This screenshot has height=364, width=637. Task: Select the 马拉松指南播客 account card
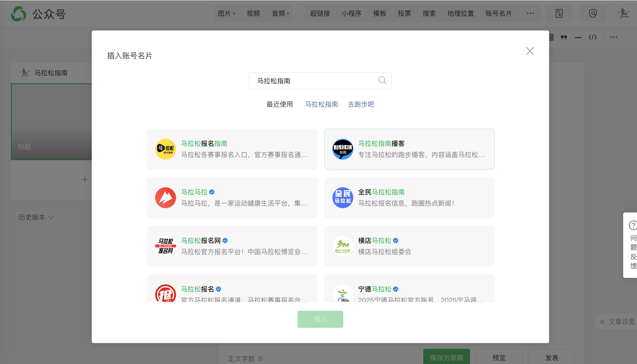click(x=409, y=149)
